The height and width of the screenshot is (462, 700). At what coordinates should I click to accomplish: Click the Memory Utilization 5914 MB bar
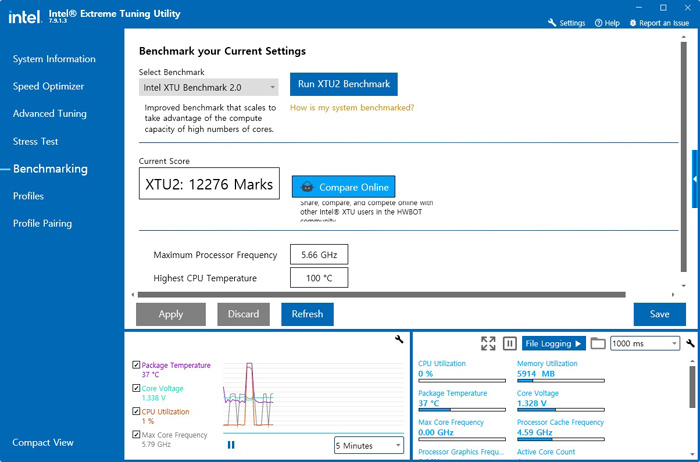click(561, 381)
